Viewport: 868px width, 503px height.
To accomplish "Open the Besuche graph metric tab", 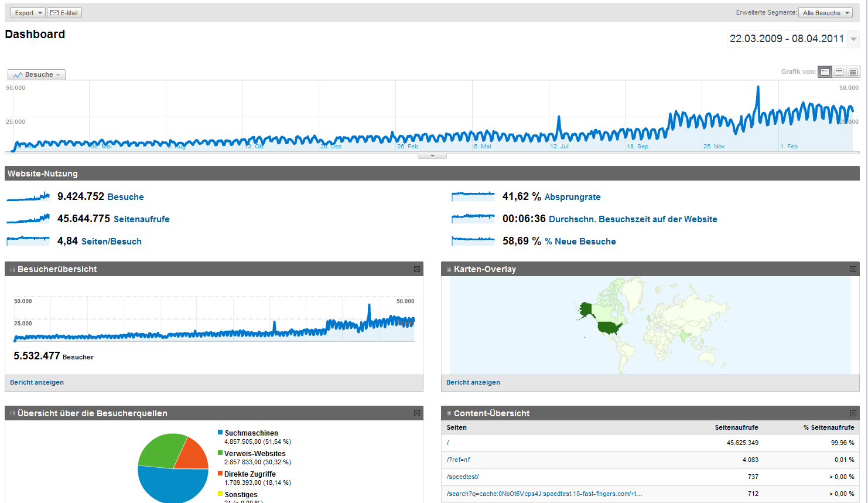I will [x=36, y=74].
